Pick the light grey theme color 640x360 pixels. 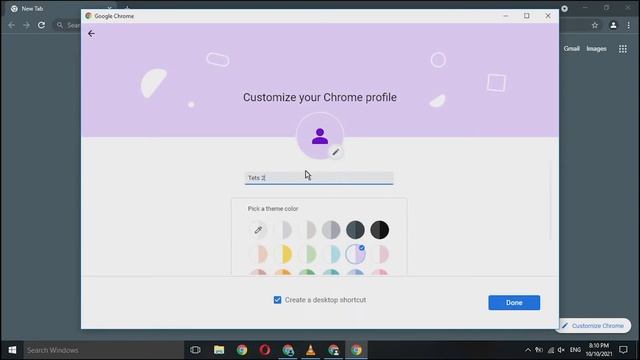(x=282, y=230)
